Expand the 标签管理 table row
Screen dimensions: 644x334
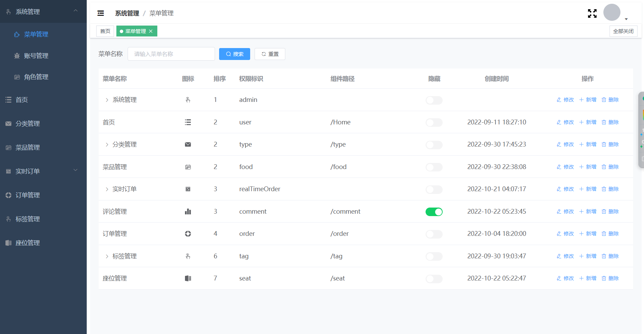coord(107,256)
